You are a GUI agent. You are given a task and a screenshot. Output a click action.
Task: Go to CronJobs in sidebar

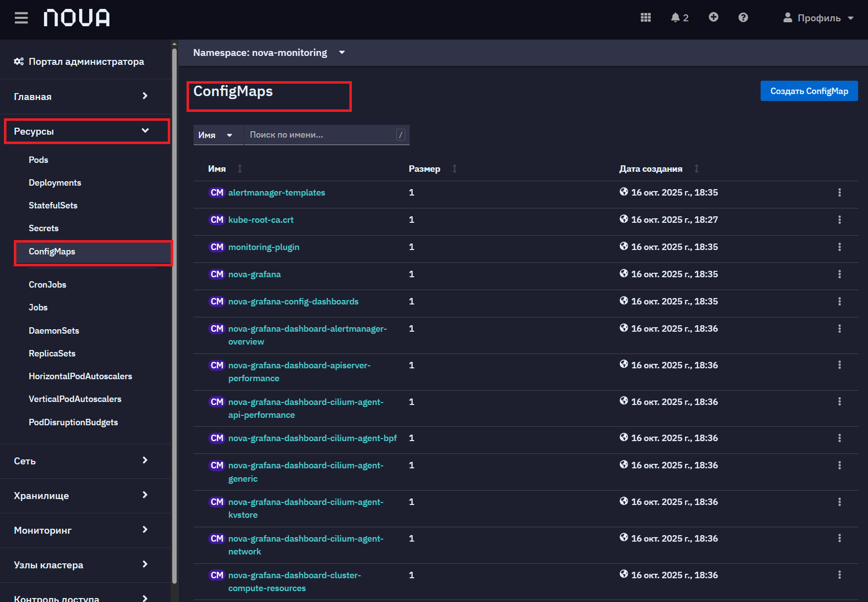click(x=48, y=285)
